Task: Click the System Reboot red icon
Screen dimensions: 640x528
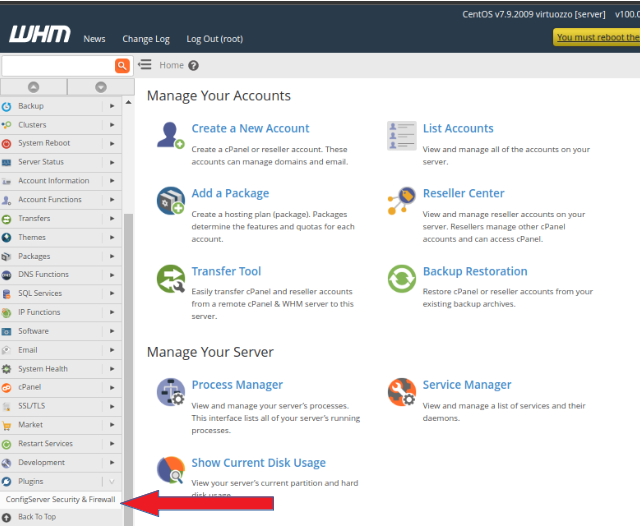Action: [x=7, y=144]
